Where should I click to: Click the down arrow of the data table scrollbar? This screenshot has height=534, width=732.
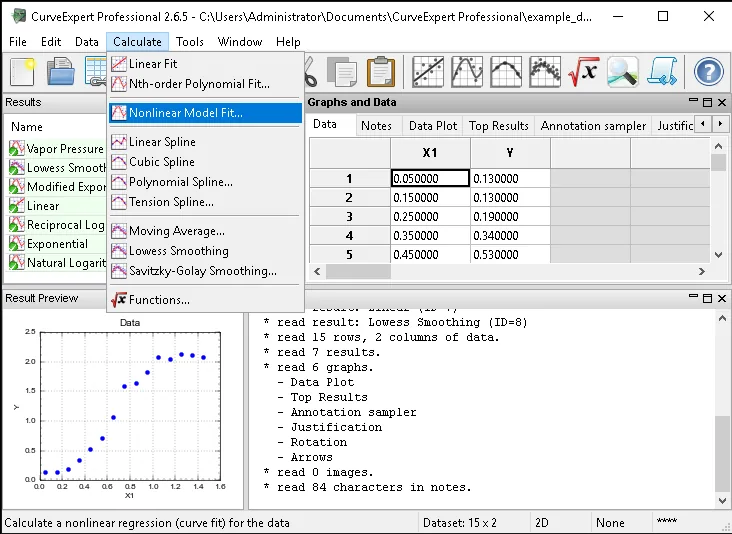point(718,255)
